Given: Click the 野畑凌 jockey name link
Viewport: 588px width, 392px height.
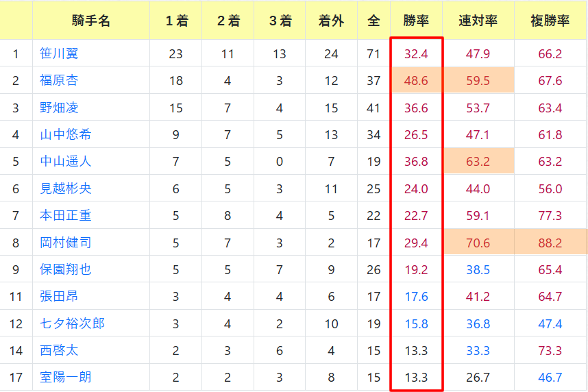Looking at the screenshot, I should [x=59, y=108].
